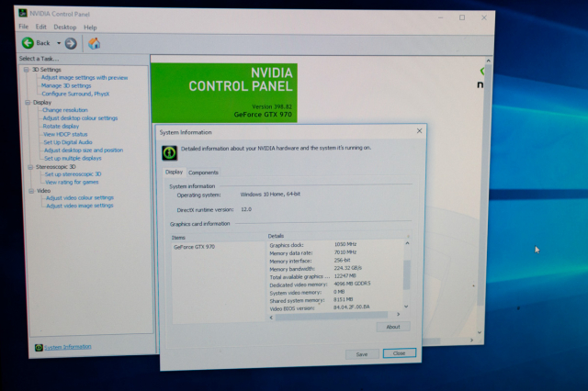Select Change resolution in task tree

point(65,110)
